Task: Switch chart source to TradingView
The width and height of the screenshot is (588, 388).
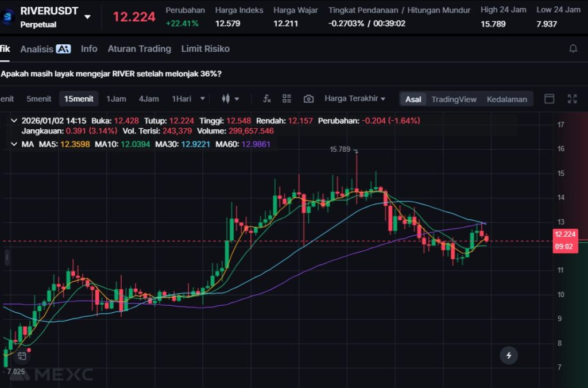Action: [454, 99]
